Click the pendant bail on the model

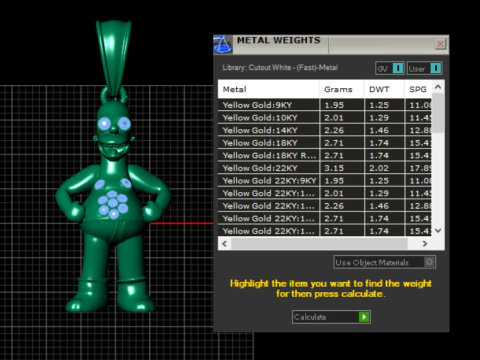(x=113, y=57)
